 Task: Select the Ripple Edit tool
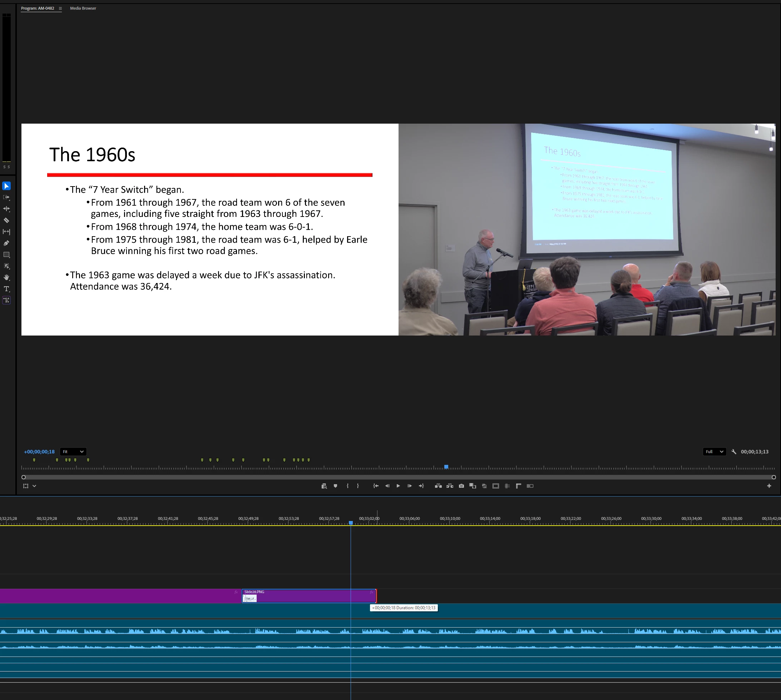[6, 209]
